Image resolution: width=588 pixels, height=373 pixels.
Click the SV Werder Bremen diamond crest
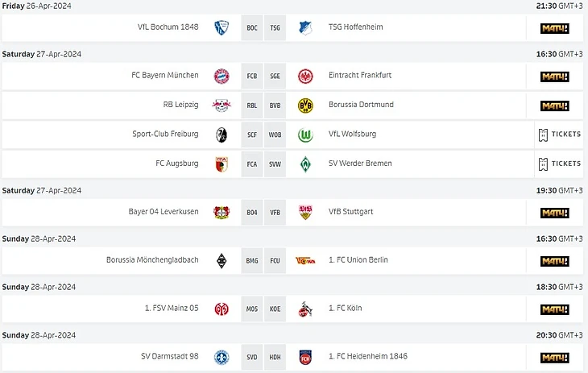click(x=305, y=164)
